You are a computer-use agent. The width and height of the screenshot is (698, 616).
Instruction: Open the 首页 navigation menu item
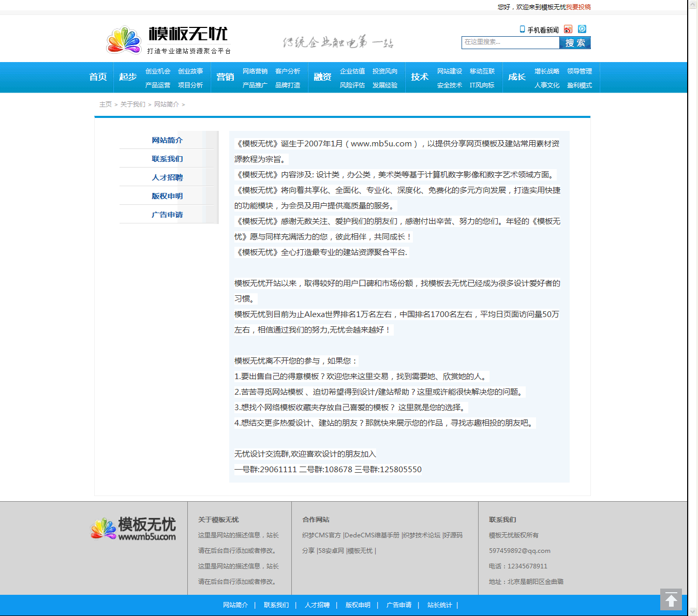98,77
